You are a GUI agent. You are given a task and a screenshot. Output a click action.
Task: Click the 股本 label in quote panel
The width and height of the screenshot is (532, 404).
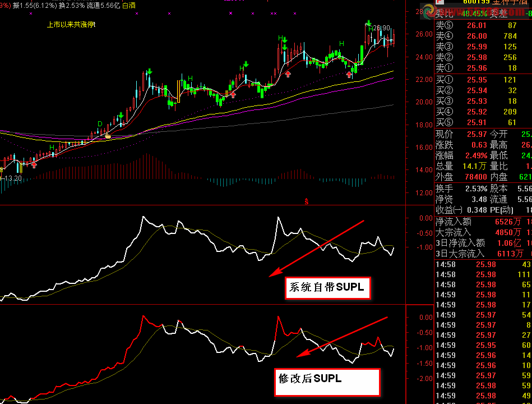point(498,189)
